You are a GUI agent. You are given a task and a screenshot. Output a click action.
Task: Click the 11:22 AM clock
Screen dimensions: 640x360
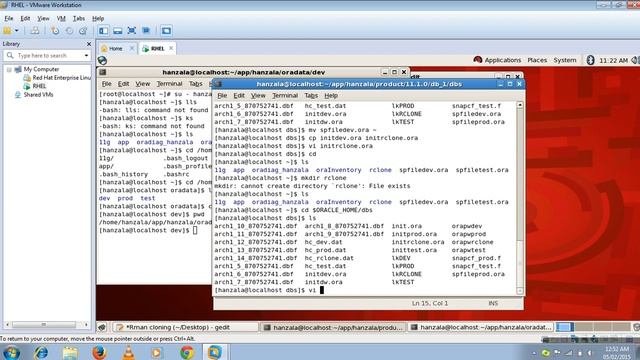coord(613,60)
